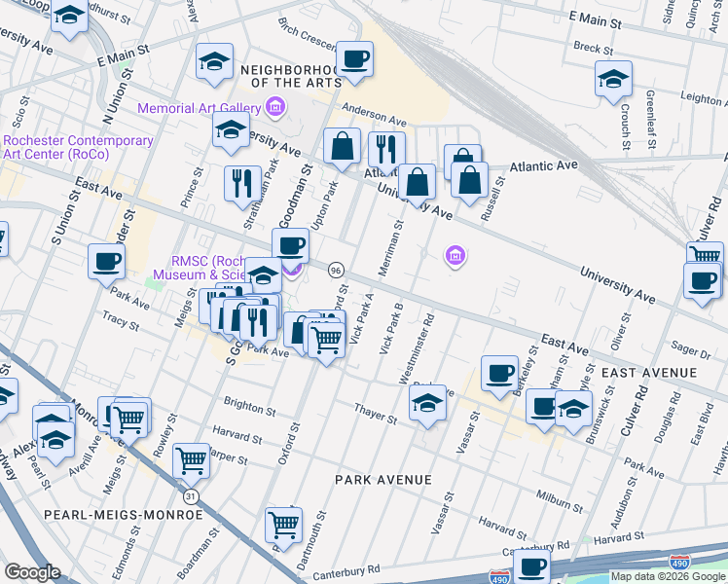Click the Greenleaf St street label

tap(651, 120)
